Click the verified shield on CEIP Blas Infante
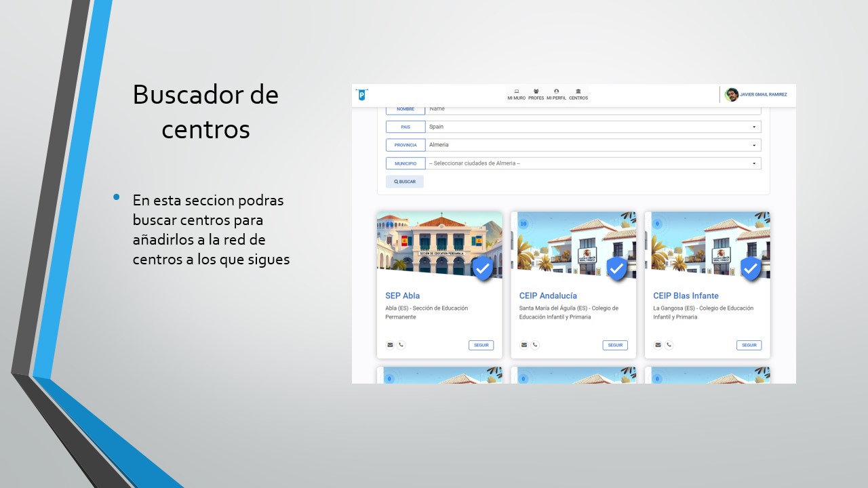Viewport: 868px width, 488px height. coord(751,269)
